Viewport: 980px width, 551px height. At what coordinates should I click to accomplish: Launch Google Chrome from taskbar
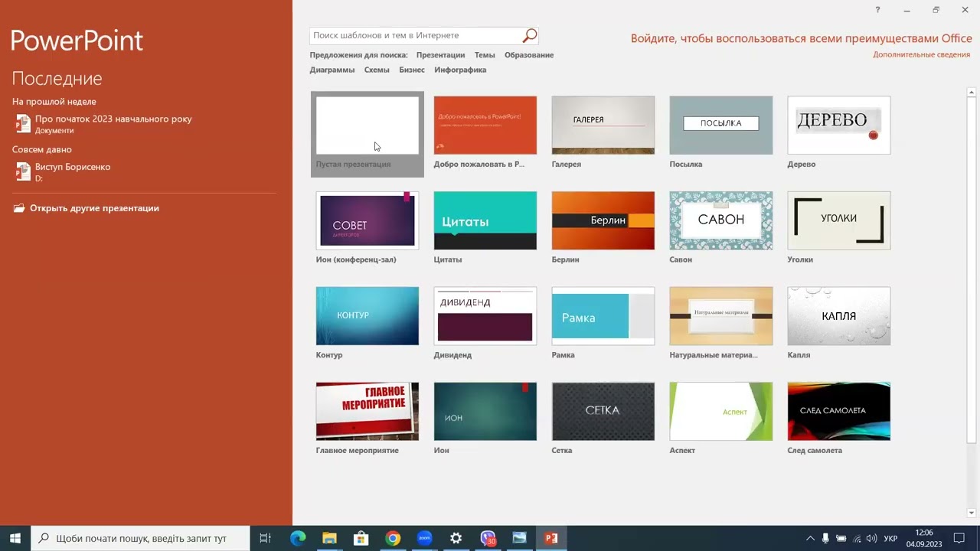click(x=393, y=538)
